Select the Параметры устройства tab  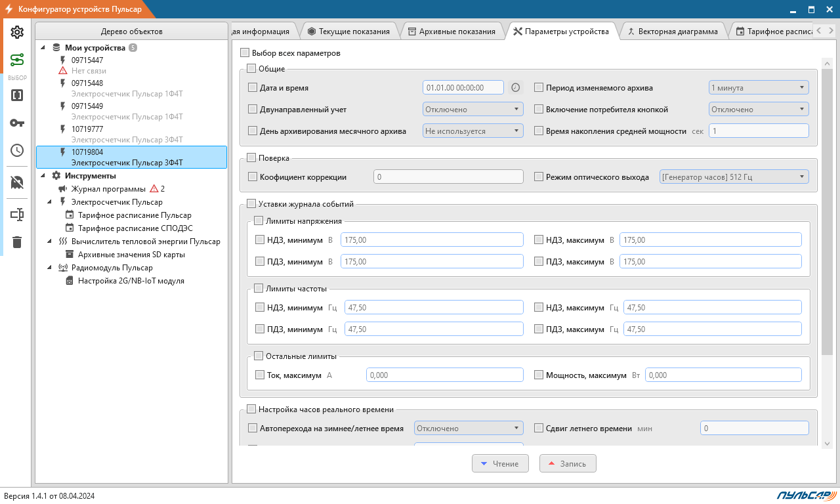coord(561,31)
